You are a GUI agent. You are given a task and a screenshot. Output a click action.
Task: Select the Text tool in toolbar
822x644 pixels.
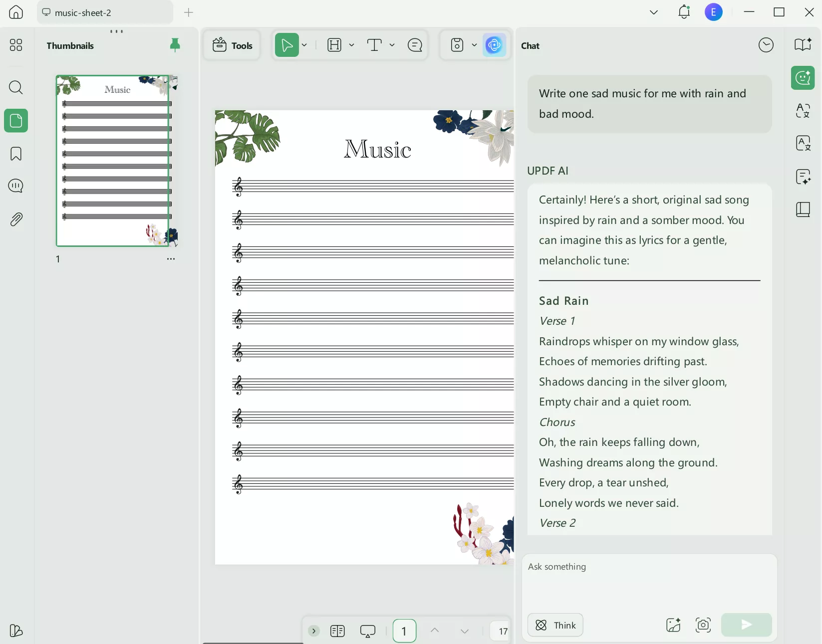coord(374,45)
